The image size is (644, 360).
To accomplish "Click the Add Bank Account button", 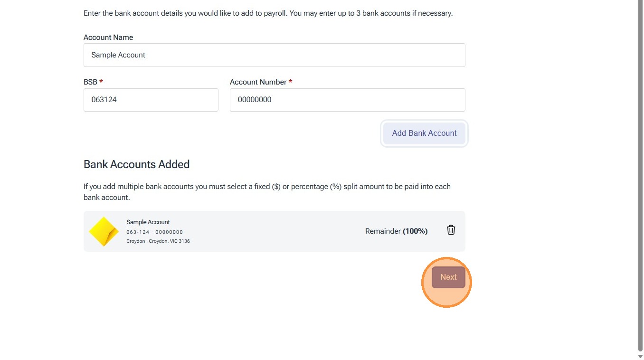I will [x=424, y=133].
